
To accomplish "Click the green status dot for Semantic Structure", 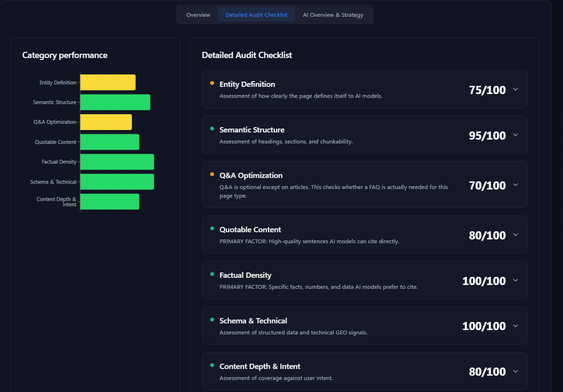I will click(212, 129).
